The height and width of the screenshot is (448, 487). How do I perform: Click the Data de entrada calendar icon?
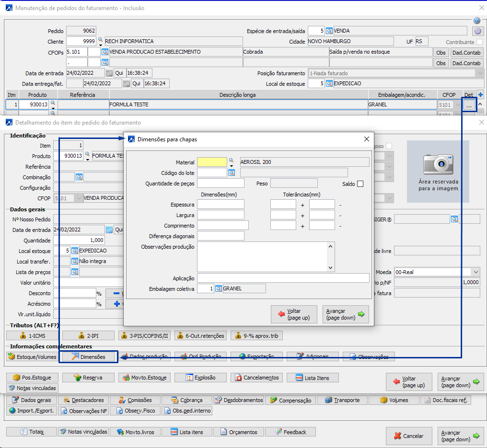click(x=109, y=73)
